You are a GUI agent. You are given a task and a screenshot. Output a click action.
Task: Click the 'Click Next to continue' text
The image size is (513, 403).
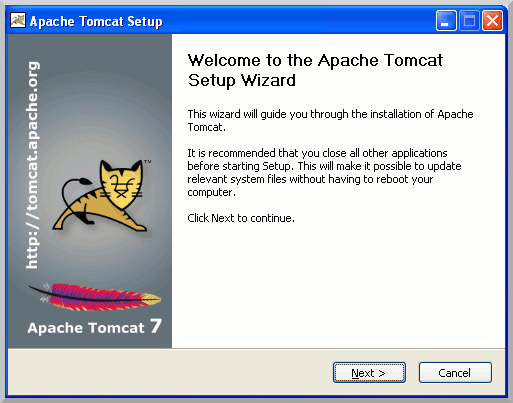241,218
